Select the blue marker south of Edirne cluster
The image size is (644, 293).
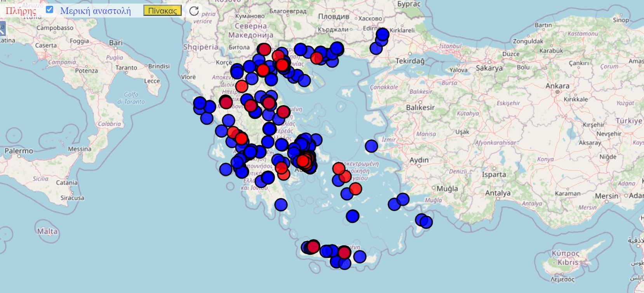pyautogui.click(x=376, y=48)
